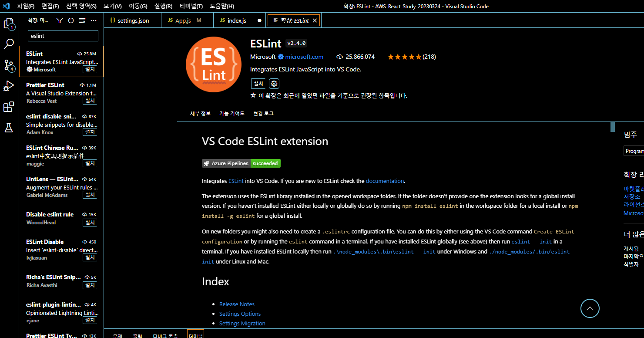This screenshot has height=338, width=644.
Task: Switch to the settings.json tab
Action: pos(133,20)
